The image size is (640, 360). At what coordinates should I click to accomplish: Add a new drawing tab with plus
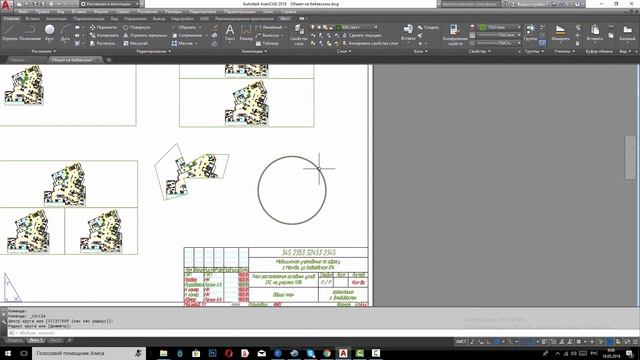point(109,60)
